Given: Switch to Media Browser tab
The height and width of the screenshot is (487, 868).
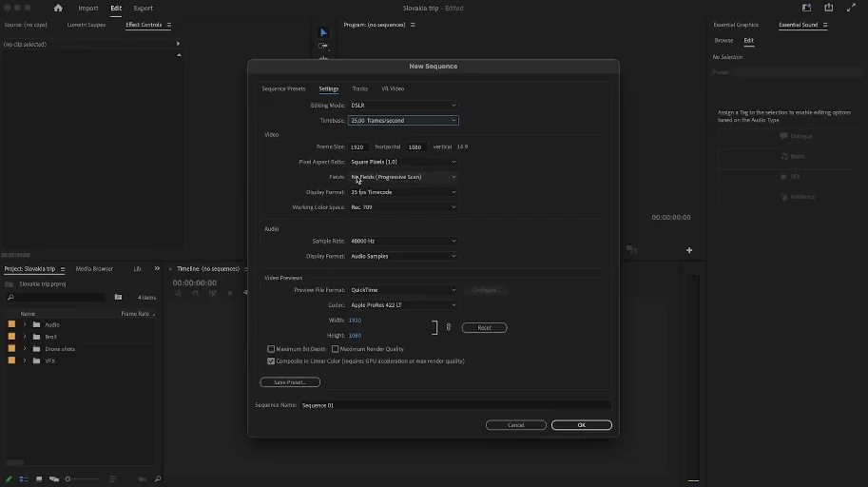Looking at the screenshot, I should coord(94,269).
